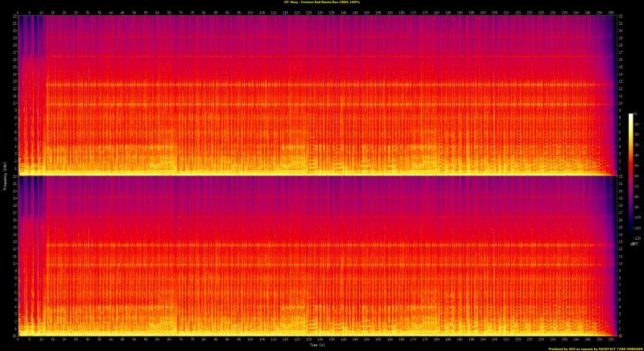Click the -120 value on the dBFS scale
Viewport: 644px width, 351px height.
coord(637,237)
